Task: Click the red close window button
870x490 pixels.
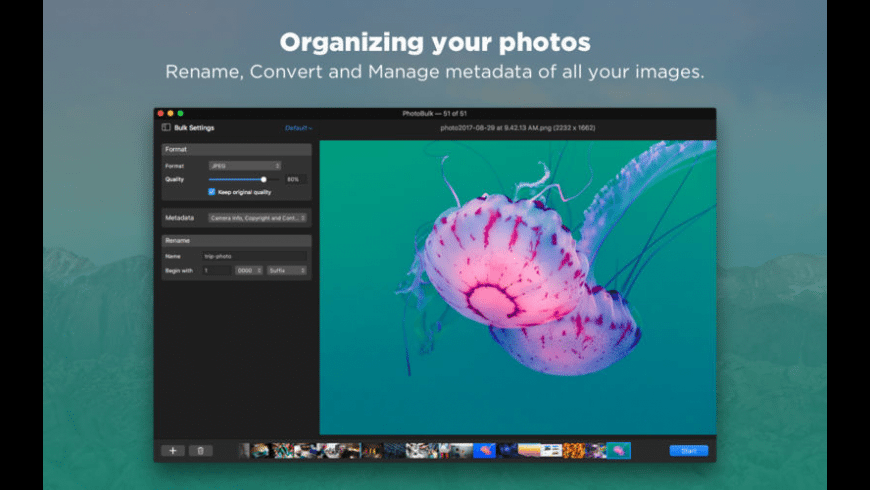Action: pos(160,113)
